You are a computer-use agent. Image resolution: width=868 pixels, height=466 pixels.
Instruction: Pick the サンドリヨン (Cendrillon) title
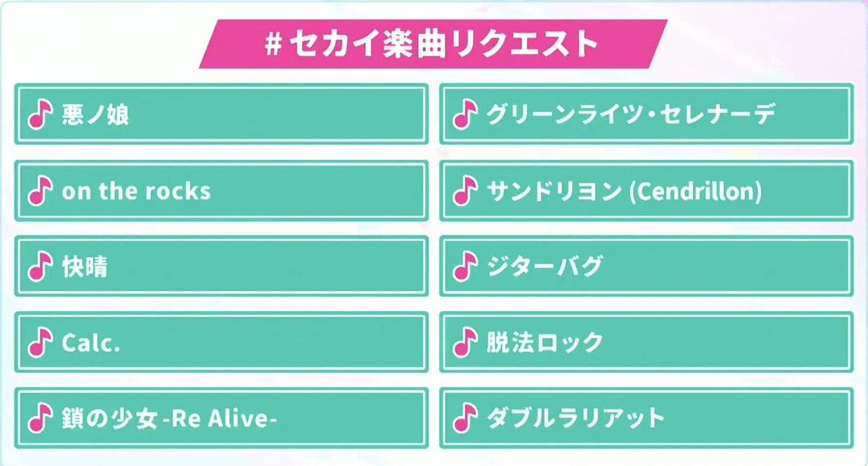point(624,190)
